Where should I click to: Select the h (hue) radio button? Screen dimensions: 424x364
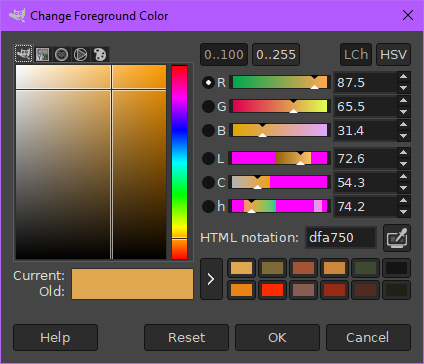[x=208, y=206]
